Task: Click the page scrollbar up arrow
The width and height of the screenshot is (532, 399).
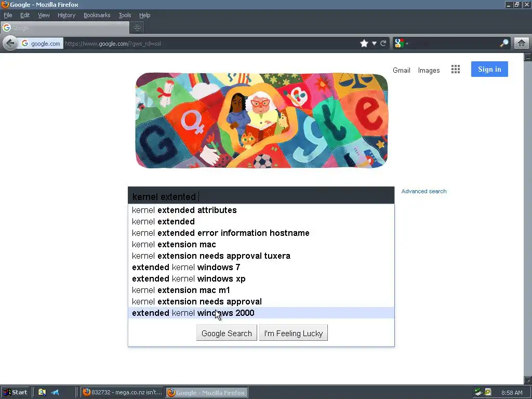Action: pyautogui.click(x=528, y=57)
